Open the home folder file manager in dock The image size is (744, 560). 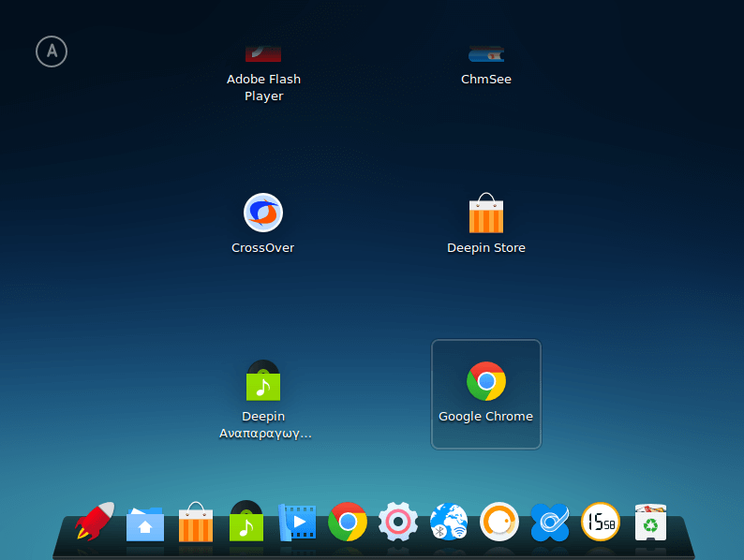(x=145, y=523)
